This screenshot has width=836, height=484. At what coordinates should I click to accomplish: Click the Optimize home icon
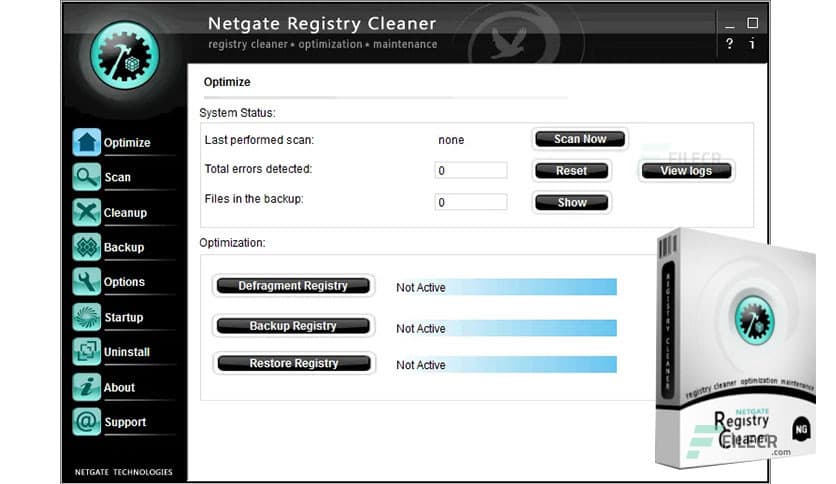coord(86,142)
